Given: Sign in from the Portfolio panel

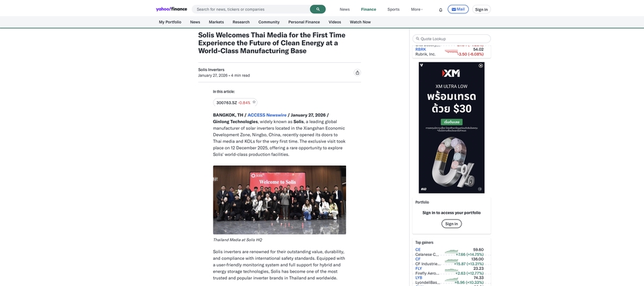Looking at the screenshot, I should click(x=451, y=224).
